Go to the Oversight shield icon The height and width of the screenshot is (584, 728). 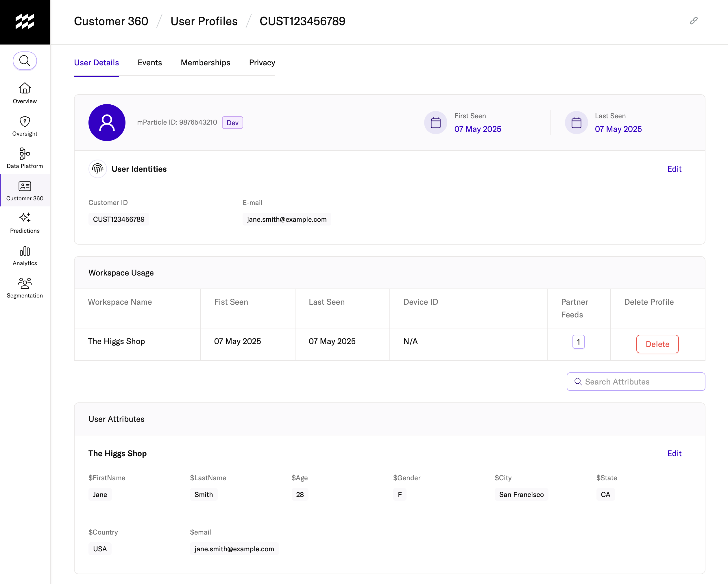(25, 121)
